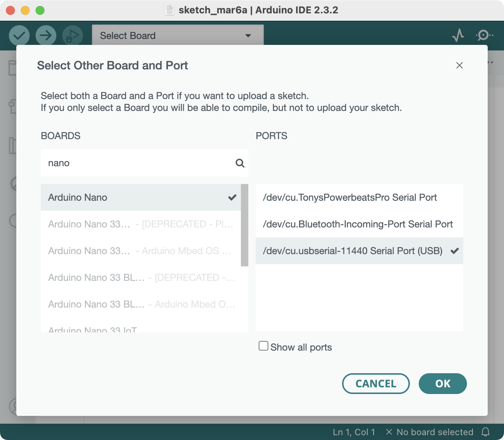Click the CANCEL button
The height and width of the screenshot is (440, 504).
pyautogui.click(x=376, y=384)
